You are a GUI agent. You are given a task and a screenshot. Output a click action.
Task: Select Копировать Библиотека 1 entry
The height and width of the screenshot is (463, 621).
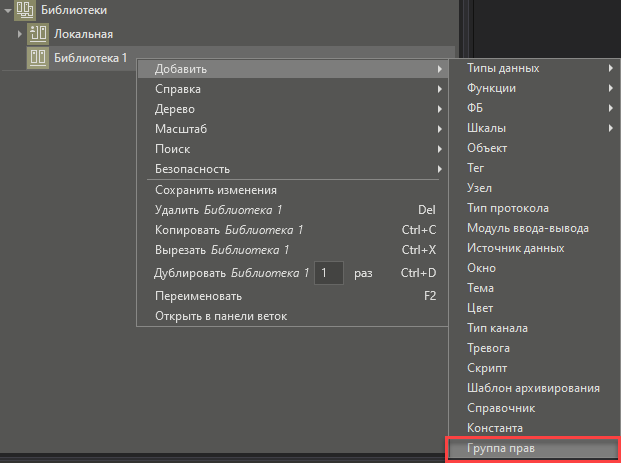point(229,230)
